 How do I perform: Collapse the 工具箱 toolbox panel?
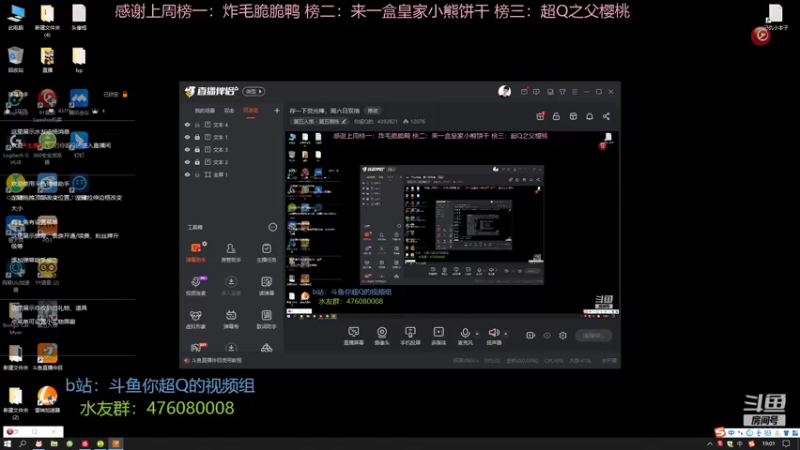[273, 227]
